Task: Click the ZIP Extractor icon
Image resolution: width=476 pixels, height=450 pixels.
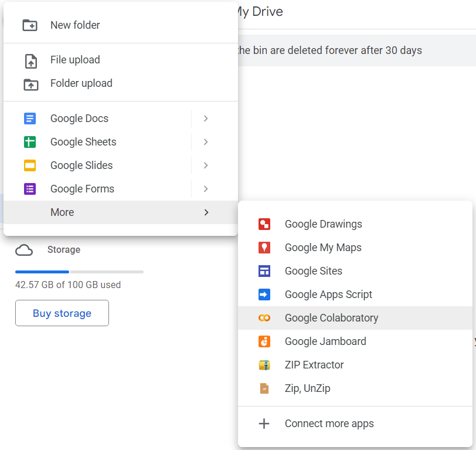Action: [x=264, y=364]
